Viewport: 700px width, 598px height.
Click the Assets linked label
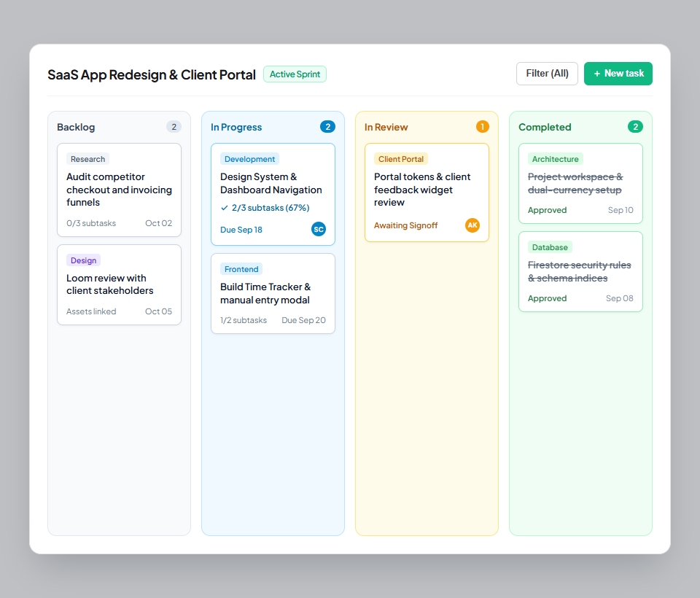(x=91, y=311)
